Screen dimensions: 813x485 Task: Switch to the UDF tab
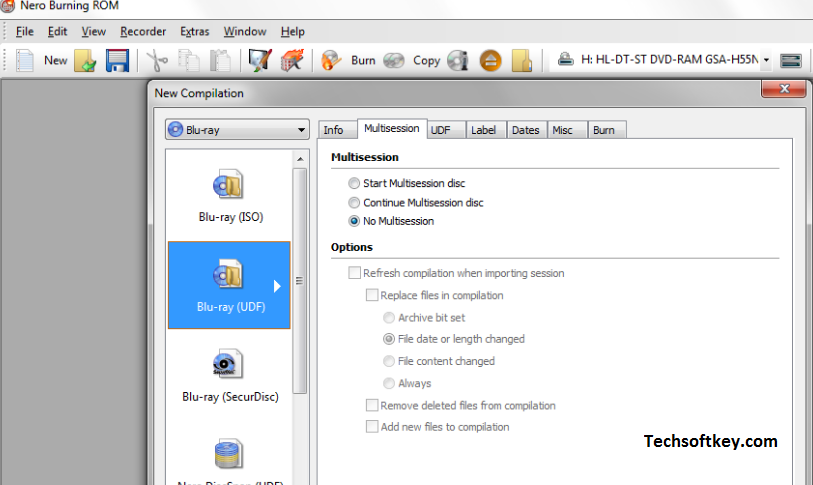(446, 130)
